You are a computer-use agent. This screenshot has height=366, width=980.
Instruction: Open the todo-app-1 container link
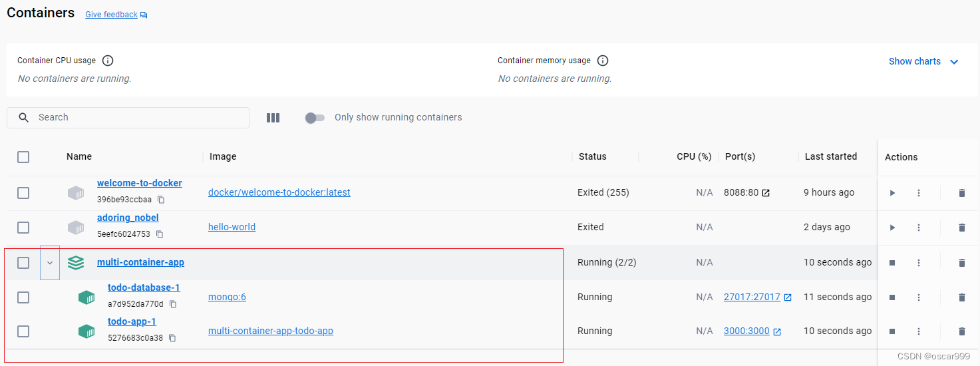(132, 322)
